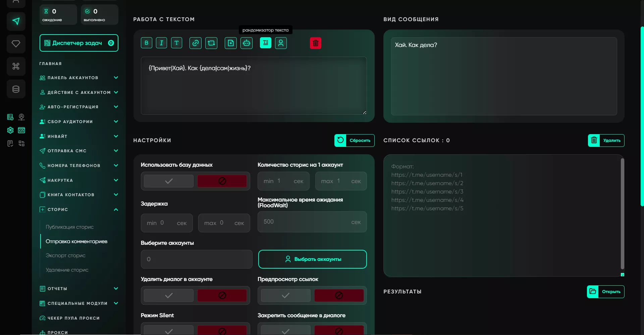Click 'Сбросить' settings reset button
Image resolution: width=644 pixels, height=335 pixels.
(354, 141)
